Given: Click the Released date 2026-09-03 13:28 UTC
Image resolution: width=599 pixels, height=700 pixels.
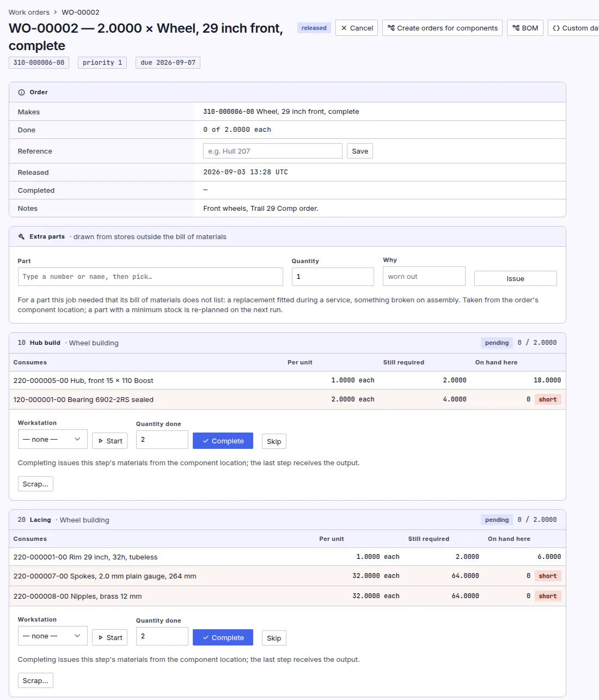Looking at the screenshot, I should coord(246,172).
